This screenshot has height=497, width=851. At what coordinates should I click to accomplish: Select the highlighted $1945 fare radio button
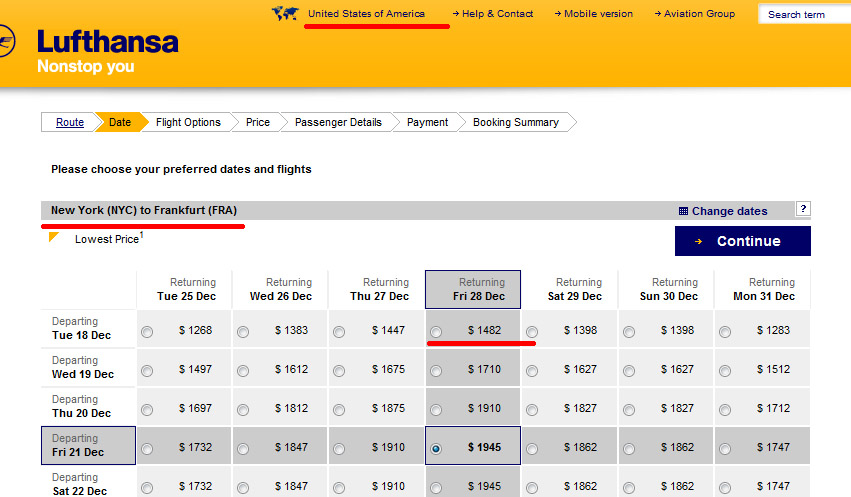[435, 449]
